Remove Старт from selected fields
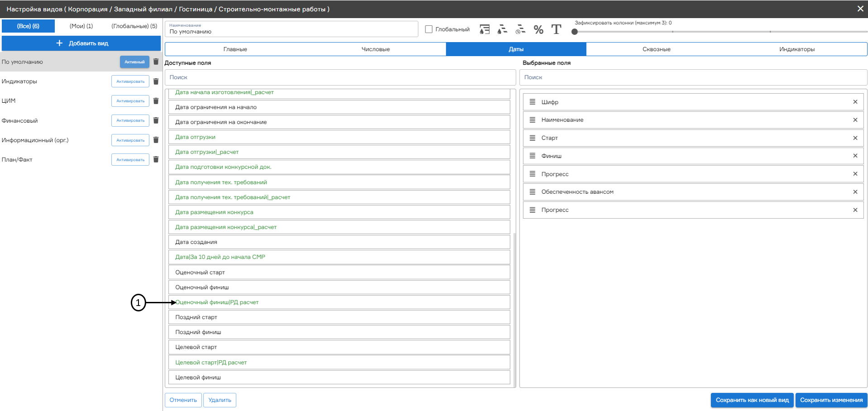This screenshot has width=868, height=411. click(x=855, y=138)
